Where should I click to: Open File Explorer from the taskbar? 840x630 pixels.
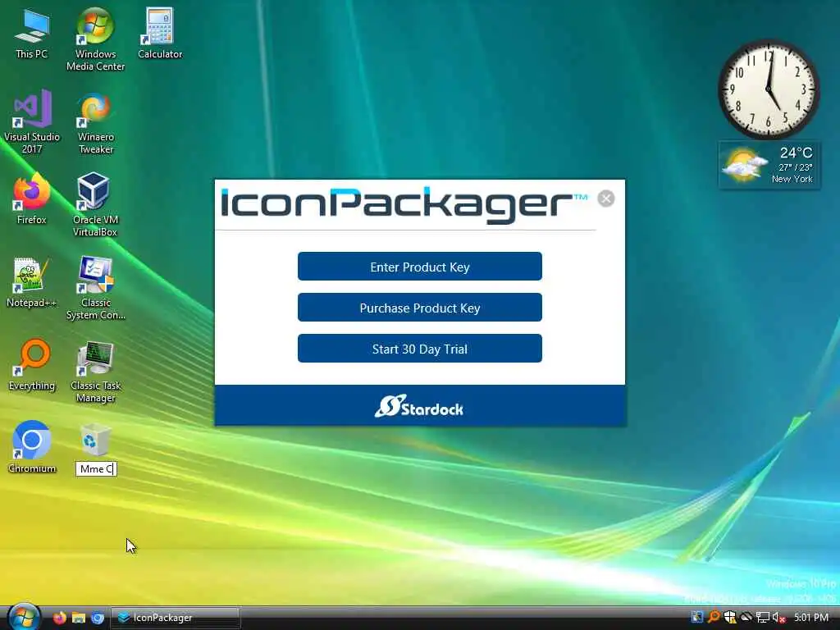pos(79,618)
